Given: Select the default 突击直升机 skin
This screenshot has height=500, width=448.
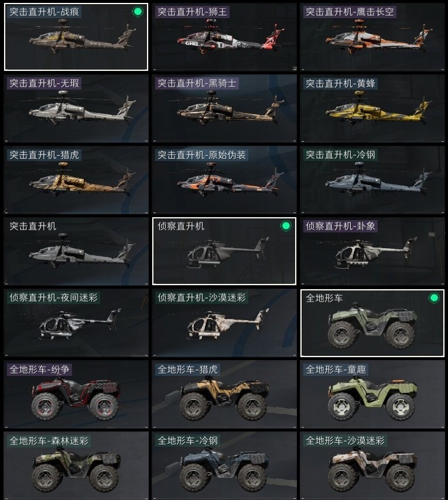Looking at the screenshot, I should 76,251.
